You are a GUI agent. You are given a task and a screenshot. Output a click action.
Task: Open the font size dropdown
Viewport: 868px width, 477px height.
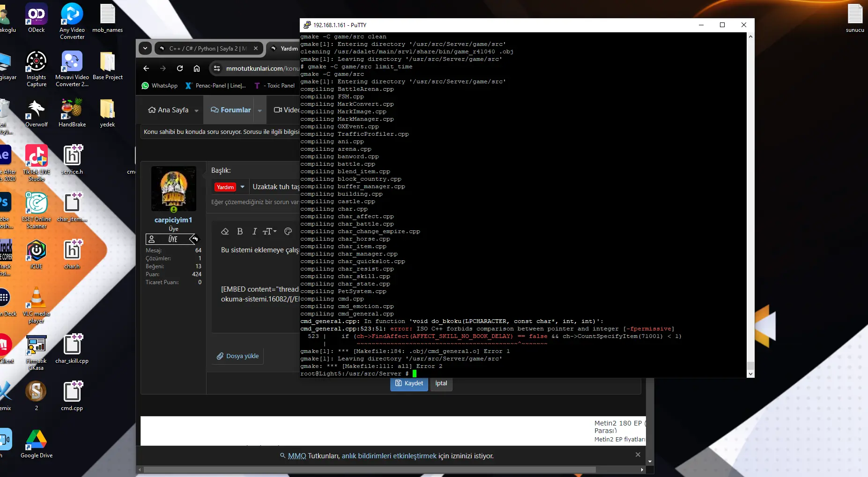[269, 231]
